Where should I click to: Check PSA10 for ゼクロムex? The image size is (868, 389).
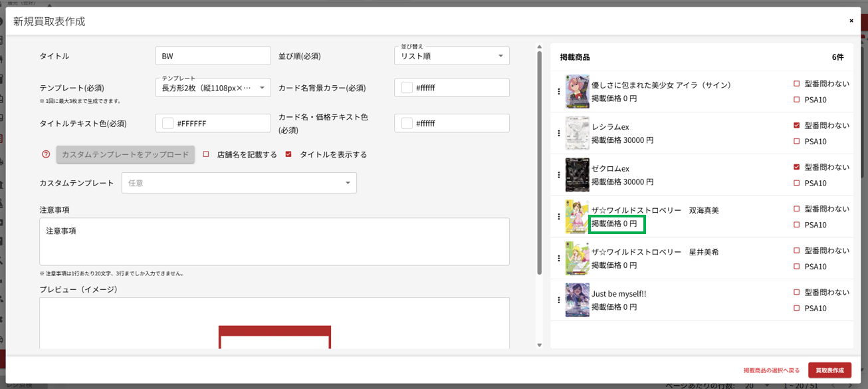[796, 183]
